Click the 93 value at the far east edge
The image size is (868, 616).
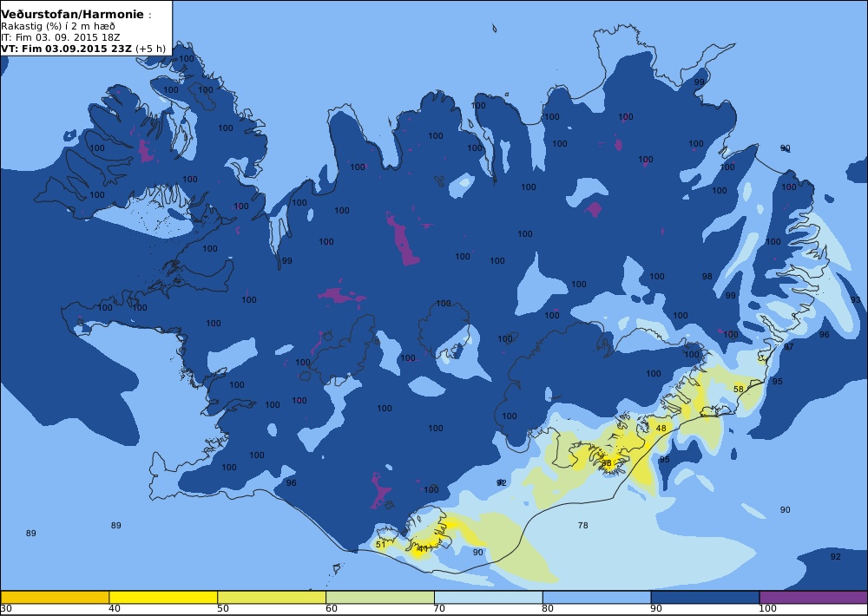pyautogui.click(x=856, y=300)
